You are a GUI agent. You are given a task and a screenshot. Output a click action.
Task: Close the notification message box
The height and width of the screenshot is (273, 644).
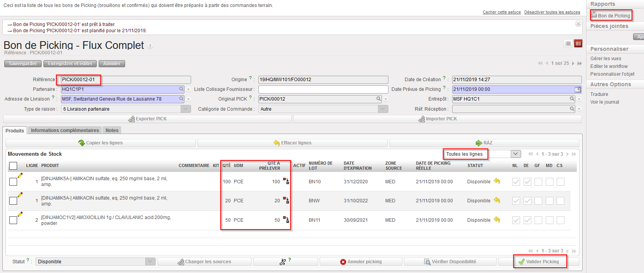[x=578, y=24]
